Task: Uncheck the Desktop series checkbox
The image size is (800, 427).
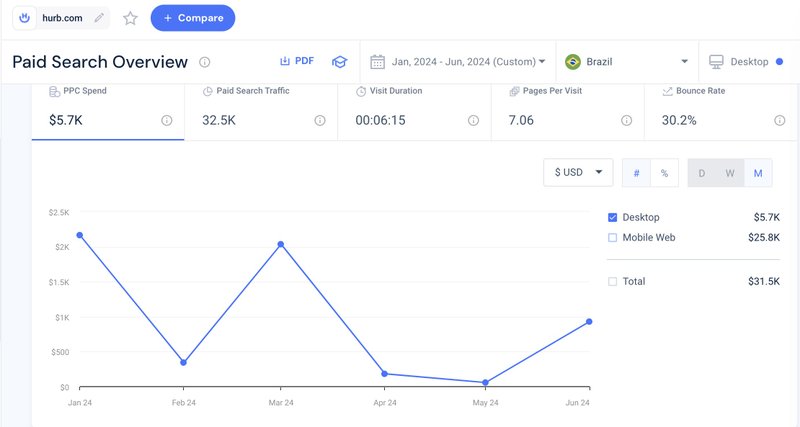Action: tap(613, 217)
